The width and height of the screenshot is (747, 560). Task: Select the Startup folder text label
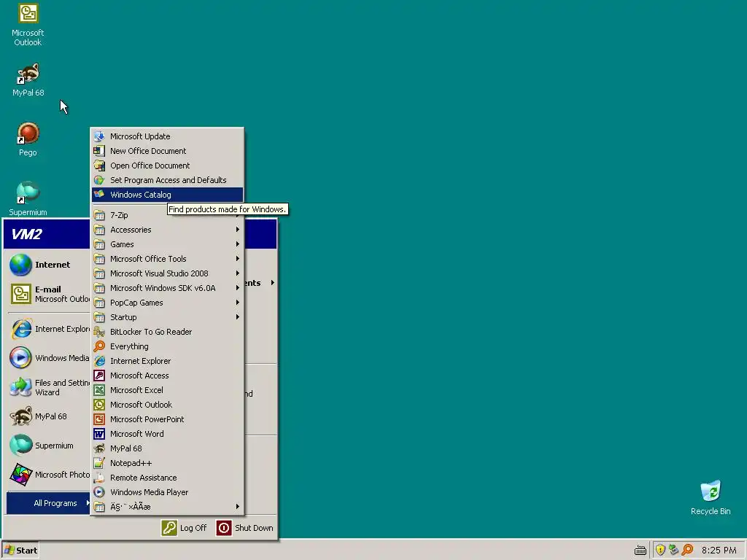pyautogui.click(x=123, y=317)
